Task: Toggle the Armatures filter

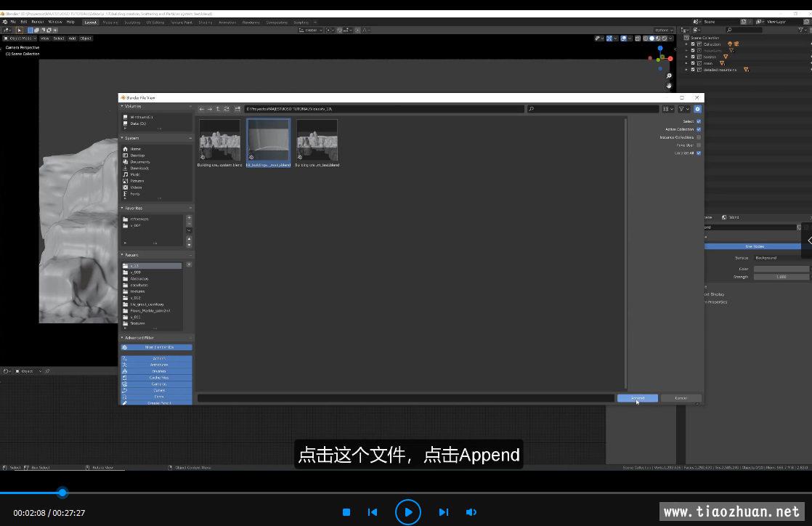Action: [x=156, y=365]
